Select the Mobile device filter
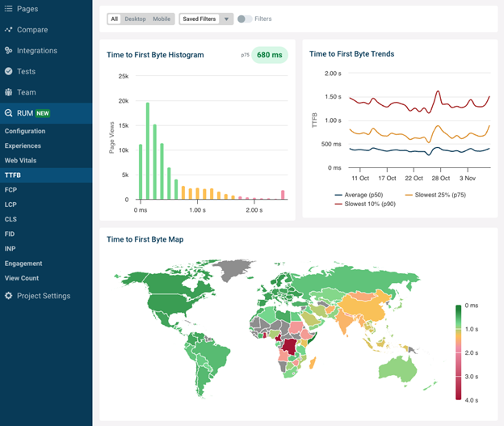Viewport: 504px width, 426px height. (162, 19)
